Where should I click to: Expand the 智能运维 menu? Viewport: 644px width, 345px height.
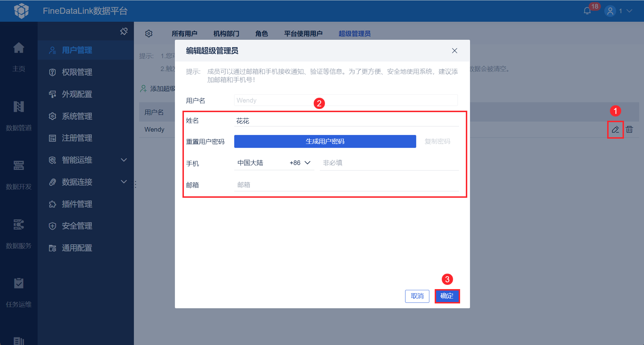point(124,160)
